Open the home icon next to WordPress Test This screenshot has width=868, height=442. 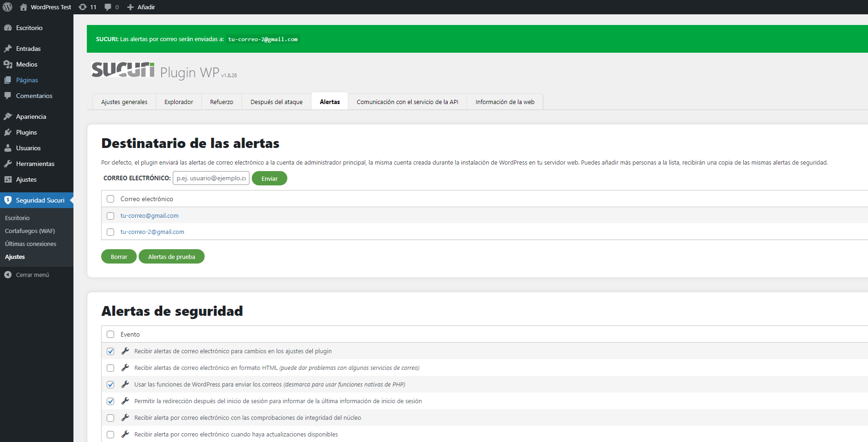[24, 7]
